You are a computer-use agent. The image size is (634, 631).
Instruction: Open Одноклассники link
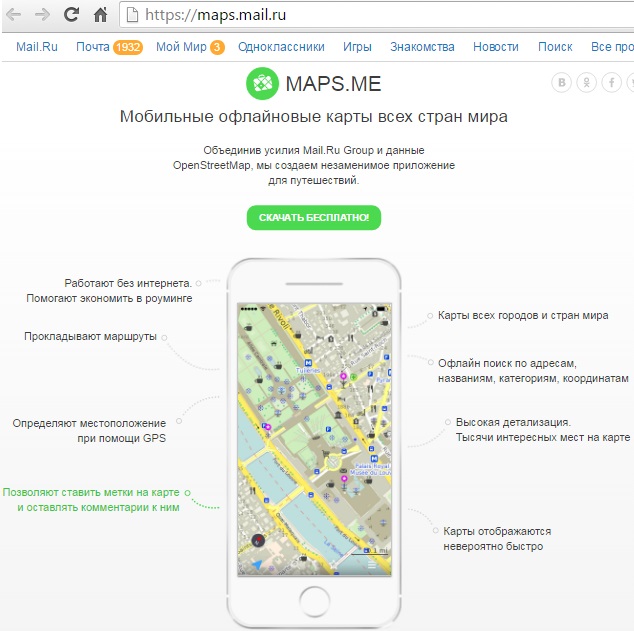point(281,47)
